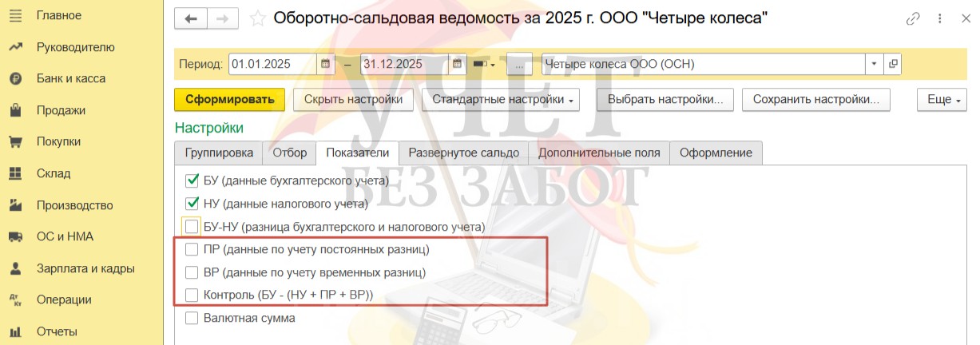Click the copy link icon
The height and width of the screenshot is (345, 980).
tap(913, 19)
